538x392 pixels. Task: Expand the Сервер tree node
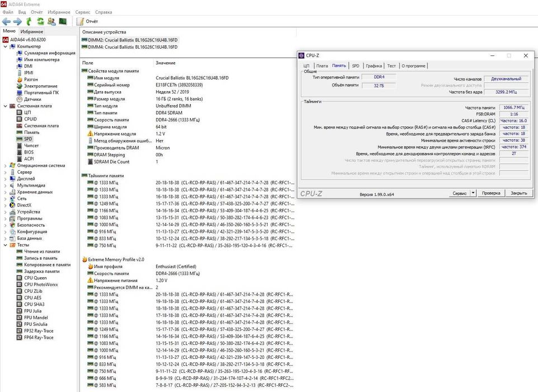(5, 172)
